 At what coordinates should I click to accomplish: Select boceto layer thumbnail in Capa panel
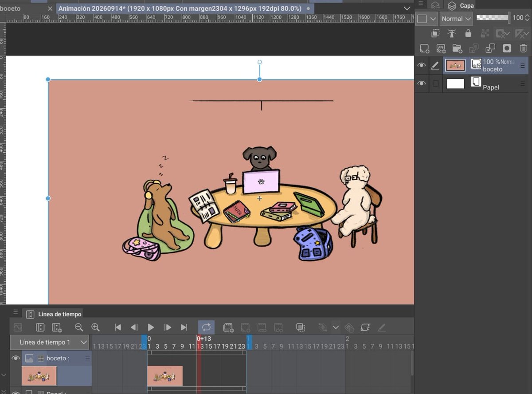455,65
